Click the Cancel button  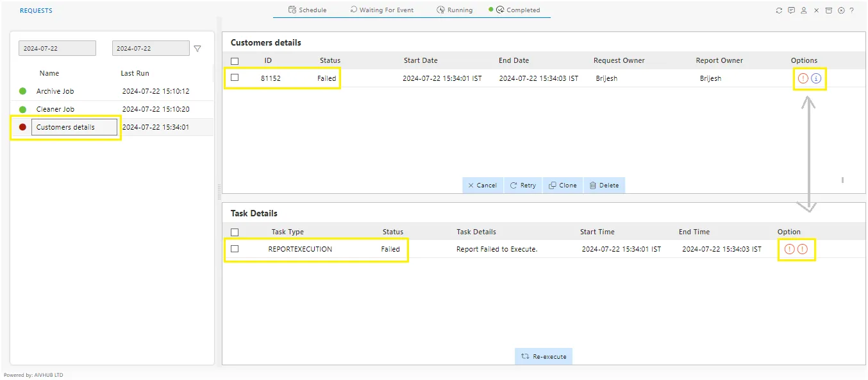pyautogui.click(x=483, y=185)
